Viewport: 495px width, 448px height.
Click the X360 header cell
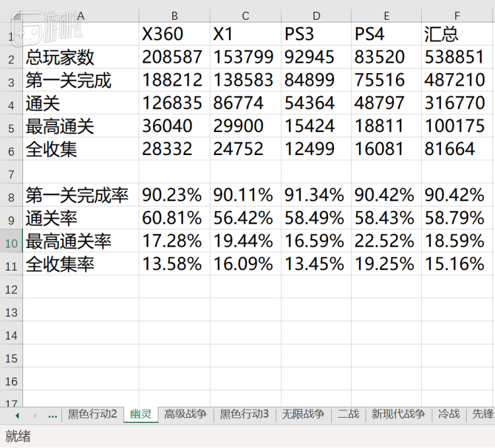coord(175,34)
